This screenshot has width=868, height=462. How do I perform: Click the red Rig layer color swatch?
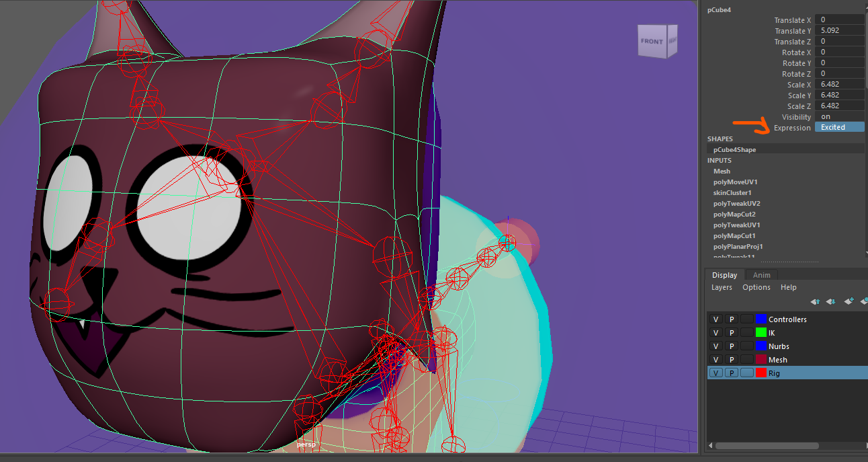pos(761,373)
